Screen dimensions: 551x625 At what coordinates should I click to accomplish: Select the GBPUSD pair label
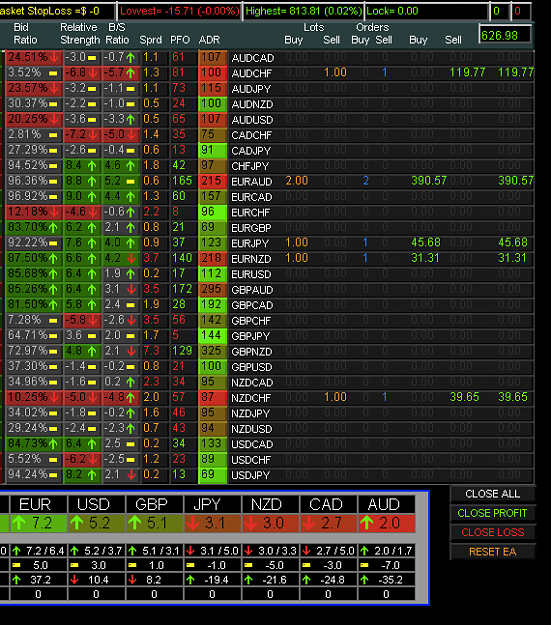coord(252,367)
